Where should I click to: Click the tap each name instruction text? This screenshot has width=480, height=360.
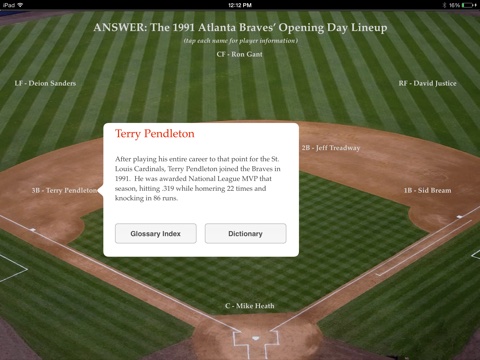[240, 41]
